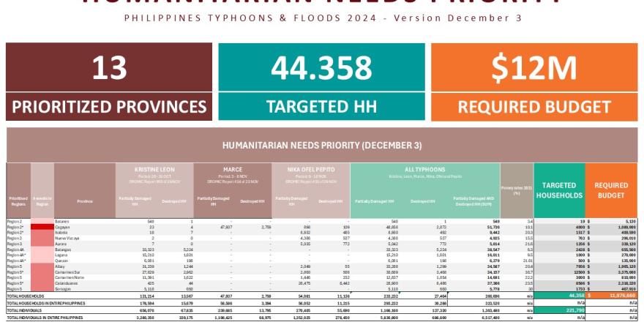
Task: Select the orange Required Budget column header
Action: (611, 190)
